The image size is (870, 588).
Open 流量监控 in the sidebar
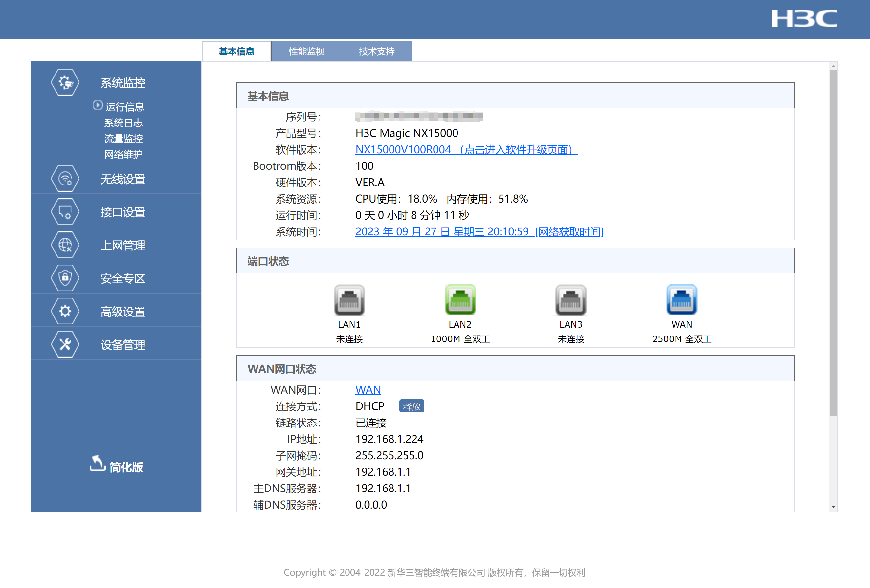[123, 139]
